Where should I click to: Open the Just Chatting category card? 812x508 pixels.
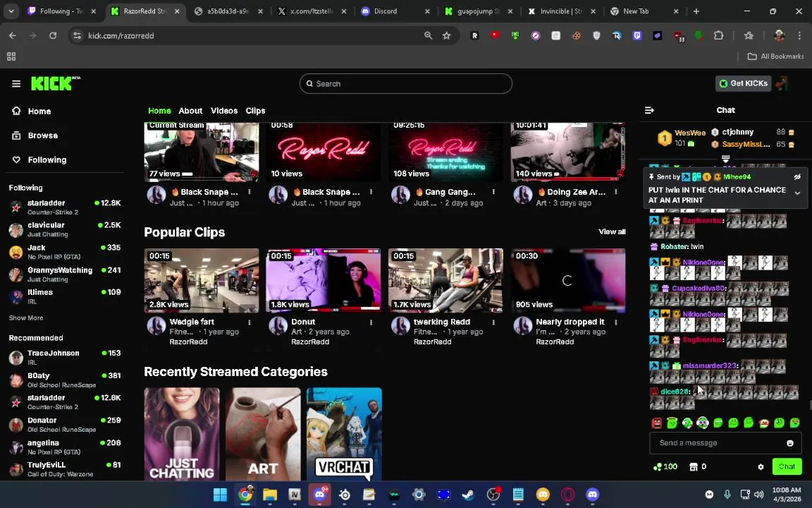pos(182,435)
